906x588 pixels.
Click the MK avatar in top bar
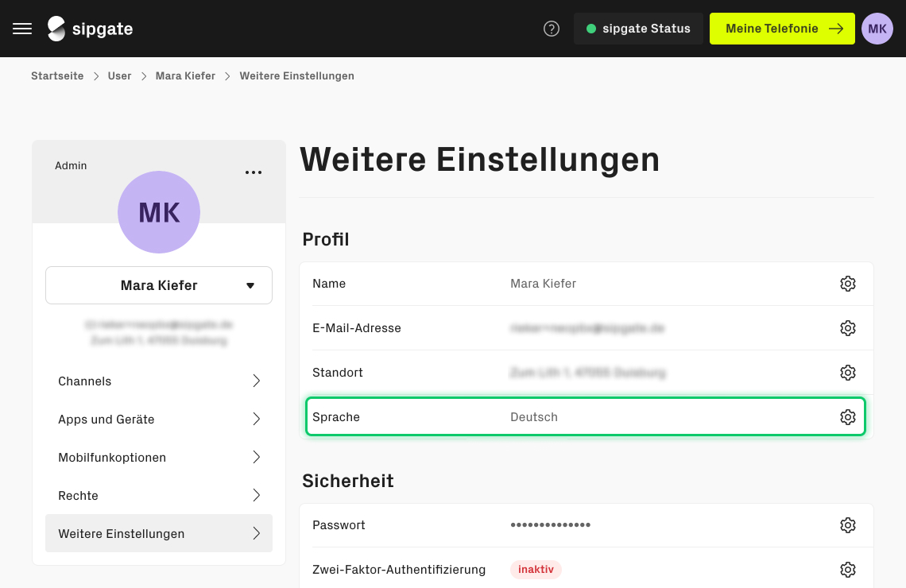[x=877, y=29]
